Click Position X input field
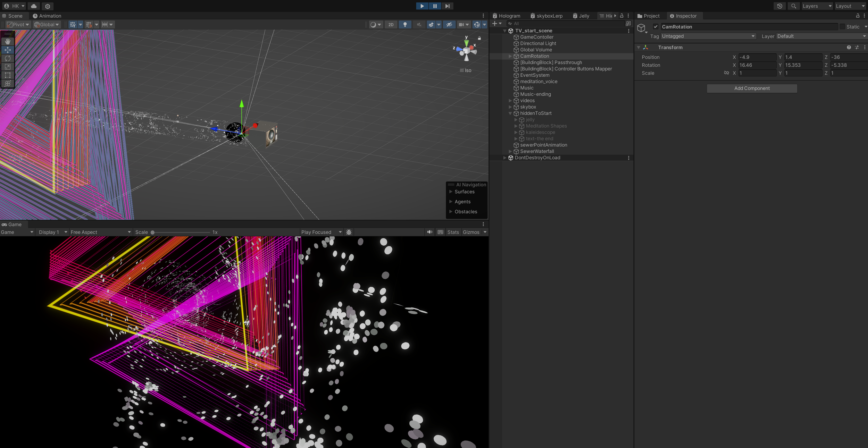The height and width of the screenshot is (448, 868). (x=757, y=57)
